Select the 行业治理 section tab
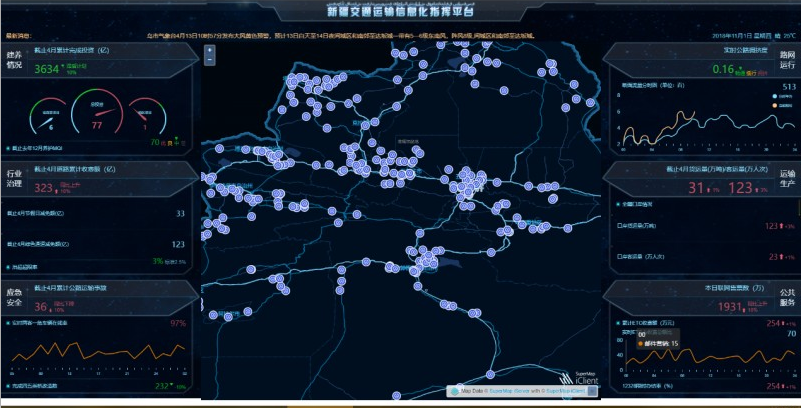801x408 pixels. coord(14,178)
